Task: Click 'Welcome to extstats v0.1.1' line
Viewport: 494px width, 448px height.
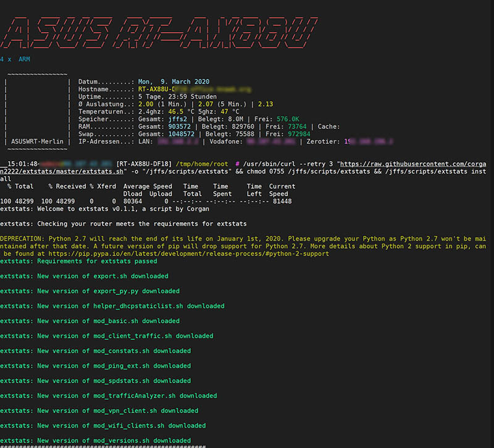Action: 104,209
